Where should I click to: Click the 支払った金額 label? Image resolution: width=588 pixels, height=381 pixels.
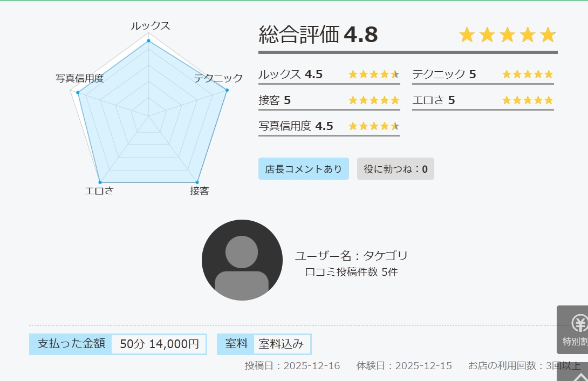click(x=71, y=344)
